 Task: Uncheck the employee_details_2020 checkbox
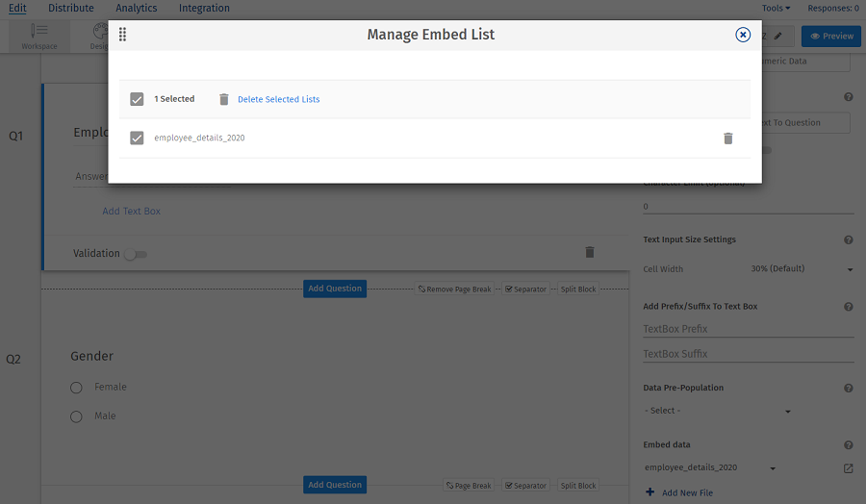[x=137, y=139]
